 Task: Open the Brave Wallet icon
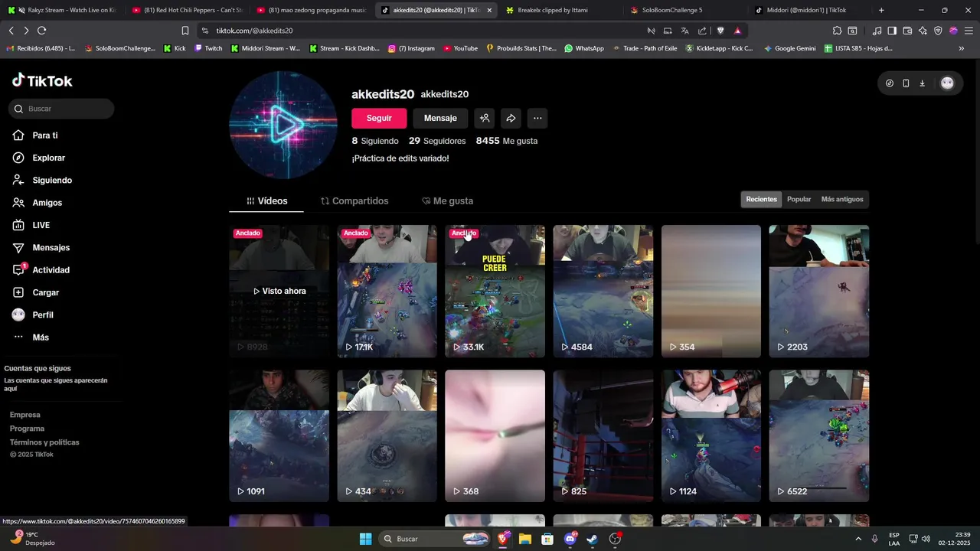[x=907, y=31]
